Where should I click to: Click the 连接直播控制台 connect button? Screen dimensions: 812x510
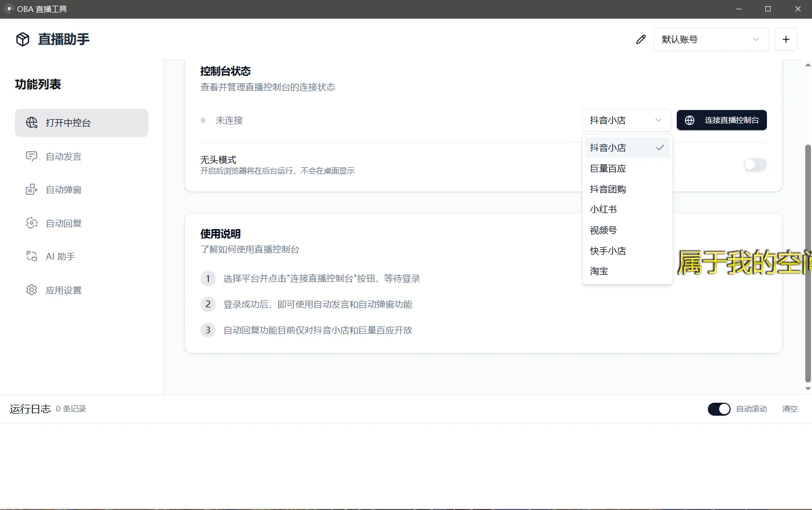721,120
